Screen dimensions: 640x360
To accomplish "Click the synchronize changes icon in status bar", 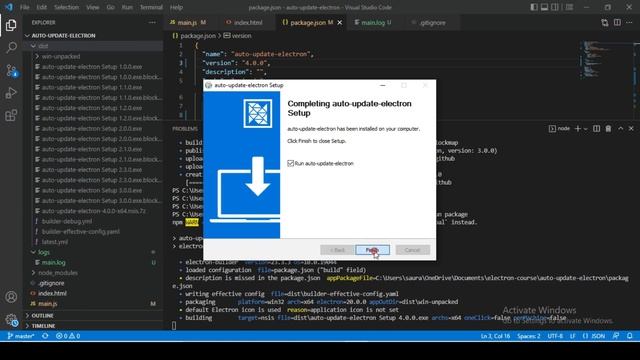I will 45,336.
